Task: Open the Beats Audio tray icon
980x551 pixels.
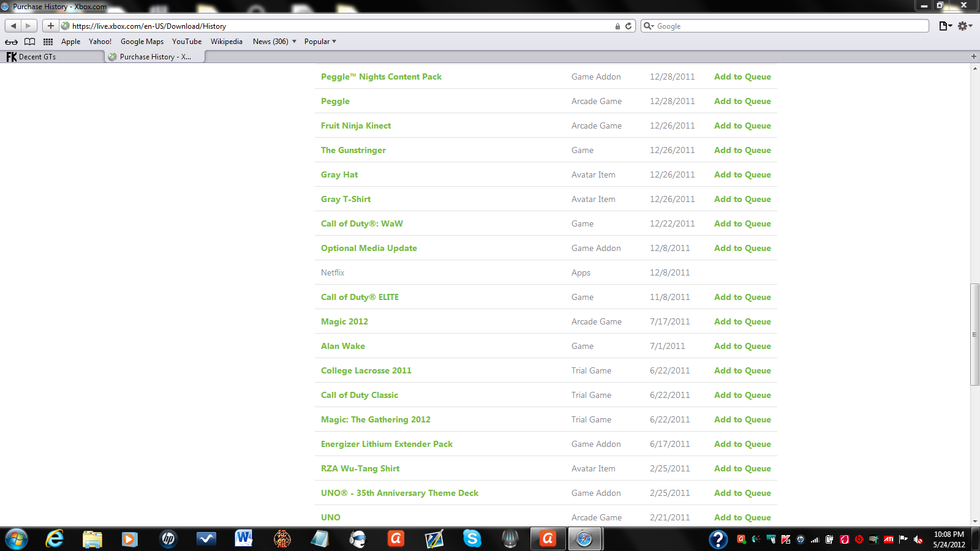Action: (x=859, y=539)
